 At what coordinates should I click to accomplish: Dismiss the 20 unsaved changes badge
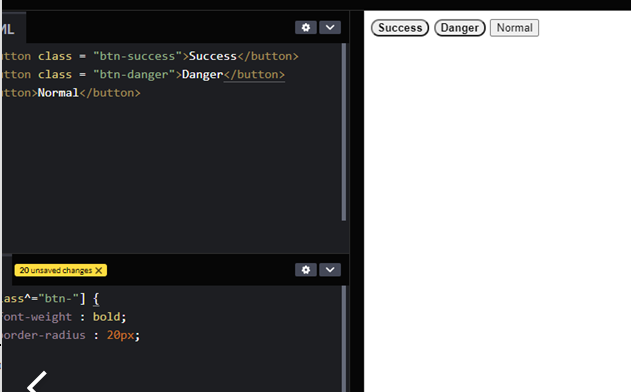click(x=99, y=270)
